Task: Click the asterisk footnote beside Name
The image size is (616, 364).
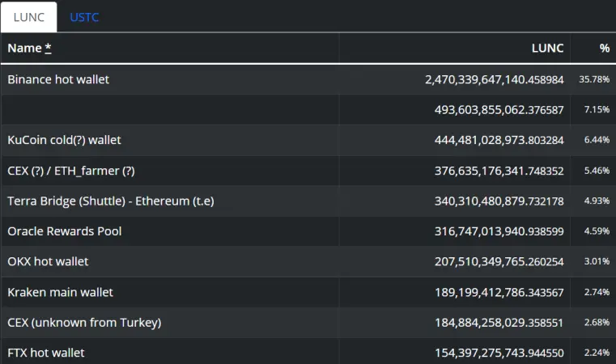Action: 48,48
